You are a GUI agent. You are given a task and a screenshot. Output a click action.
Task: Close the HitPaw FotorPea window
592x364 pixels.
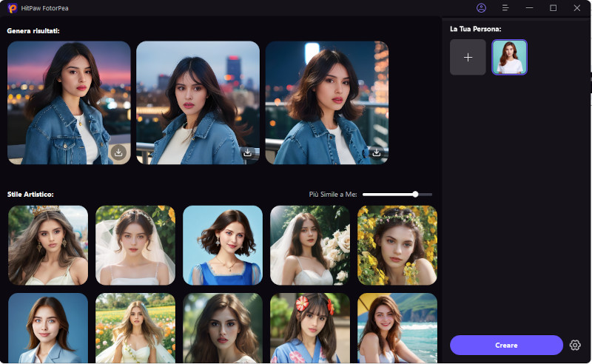click(577, 8)
